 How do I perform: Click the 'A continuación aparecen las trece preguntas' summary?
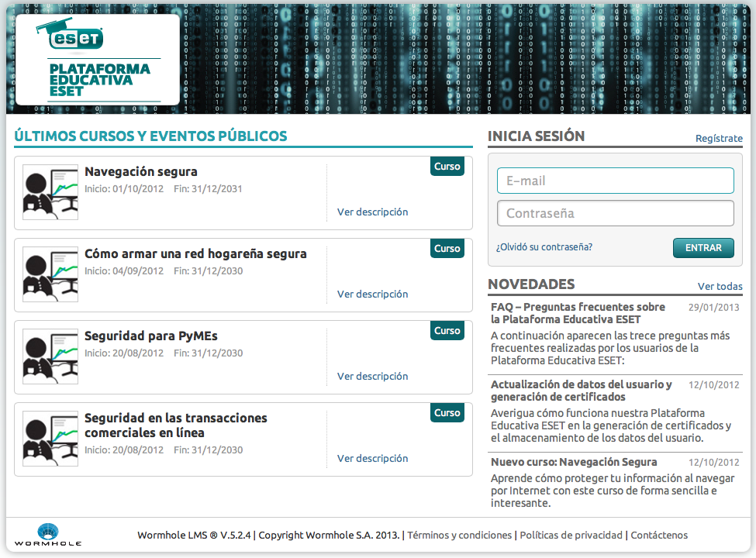(x=610, y=348)
